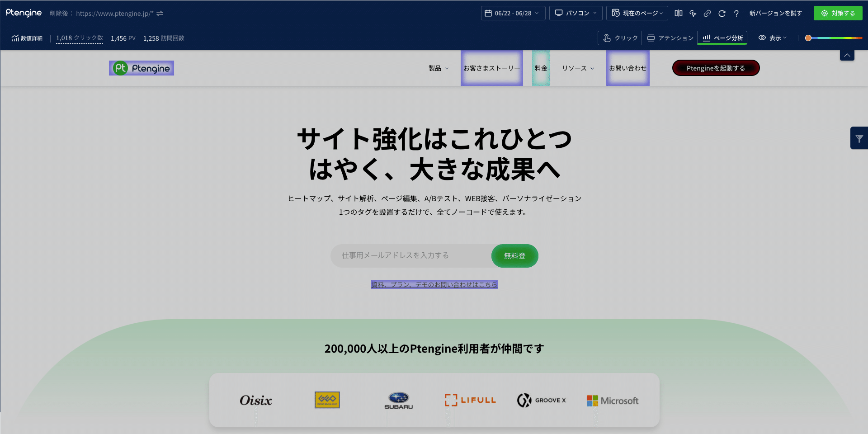
Task: Refresh the page analysis data
Action: (722, 14)
